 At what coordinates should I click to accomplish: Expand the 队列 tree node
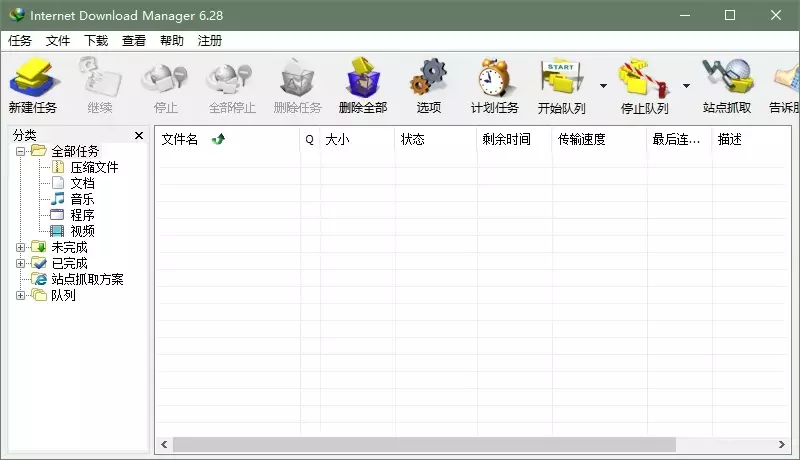coord(20,295)
